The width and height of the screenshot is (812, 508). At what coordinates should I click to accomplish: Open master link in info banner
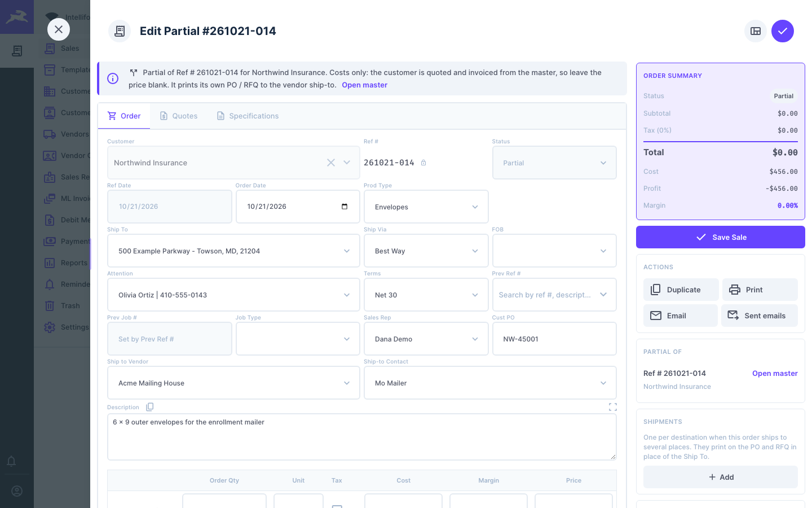click(364, 85)
